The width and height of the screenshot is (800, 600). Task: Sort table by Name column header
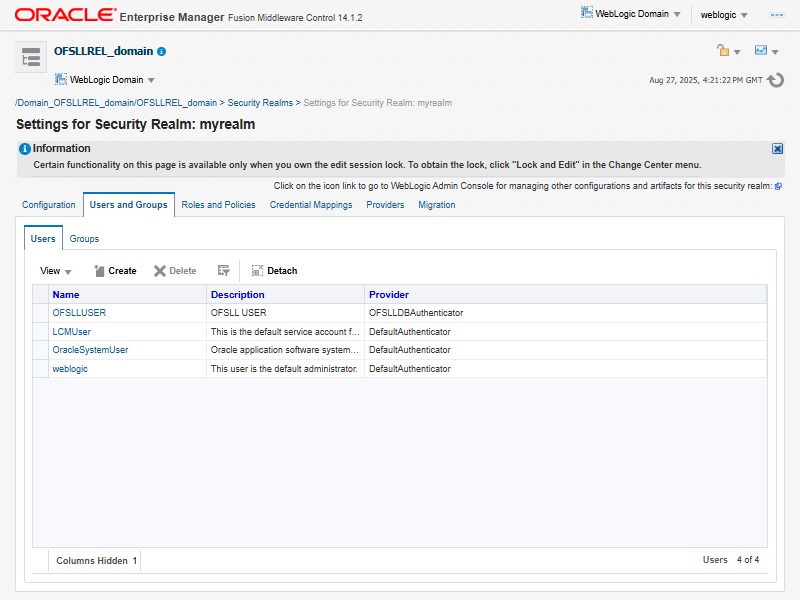coord(66,294)
